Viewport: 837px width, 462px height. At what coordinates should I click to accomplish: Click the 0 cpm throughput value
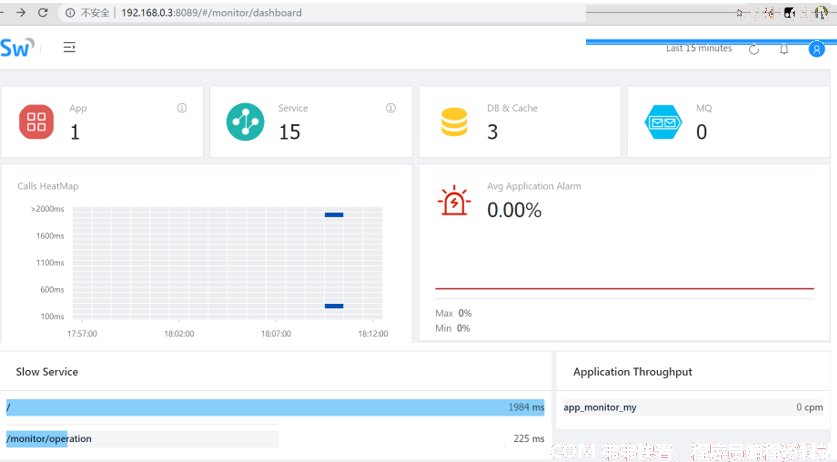click(x=810, y=408)
